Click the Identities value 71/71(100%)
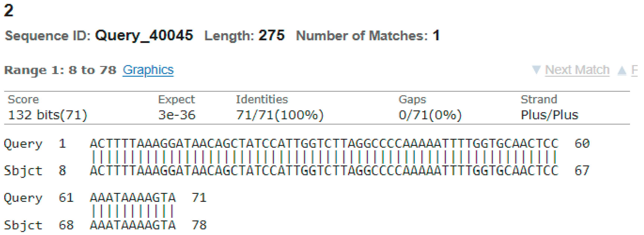The height and width of the screenshot is (235, 644). (280, 115)
